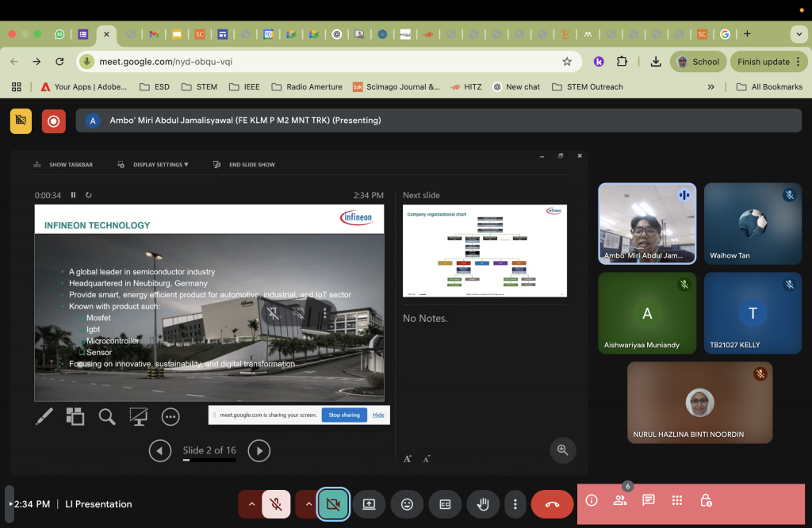Make the notes text smaller
The image size is (812, 528).
click(x=426, y=459)
